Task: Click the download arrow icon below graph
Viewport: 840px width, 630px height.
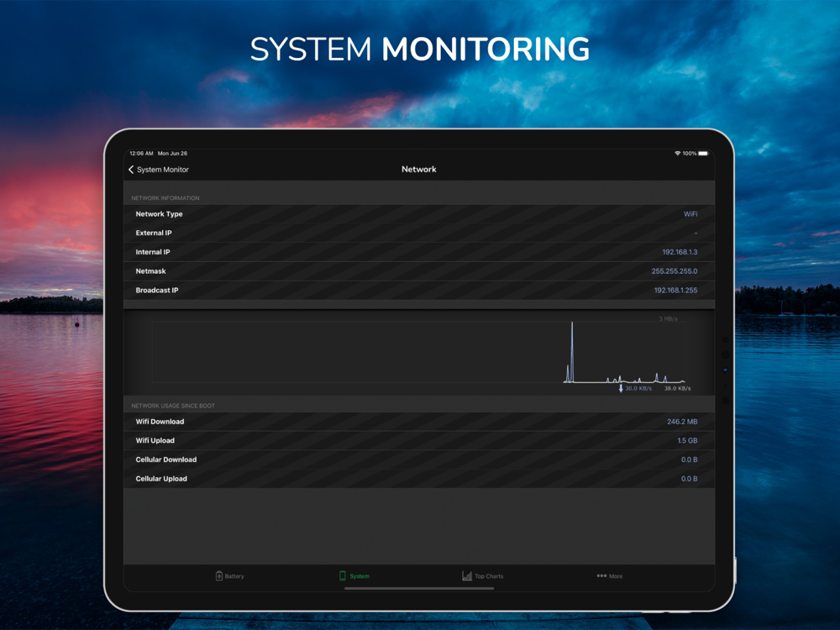Action: 621,388
